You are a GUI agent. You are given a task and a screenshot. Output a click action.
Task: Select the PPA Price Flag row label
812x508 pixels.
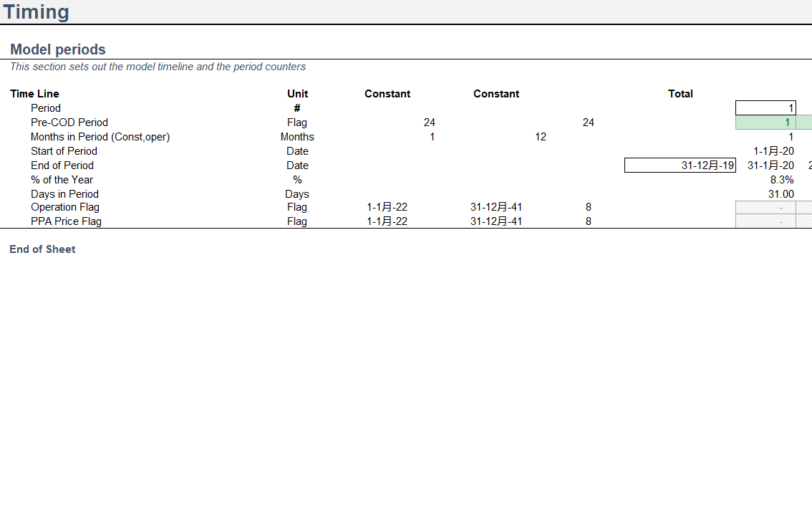tap(66, 221)
